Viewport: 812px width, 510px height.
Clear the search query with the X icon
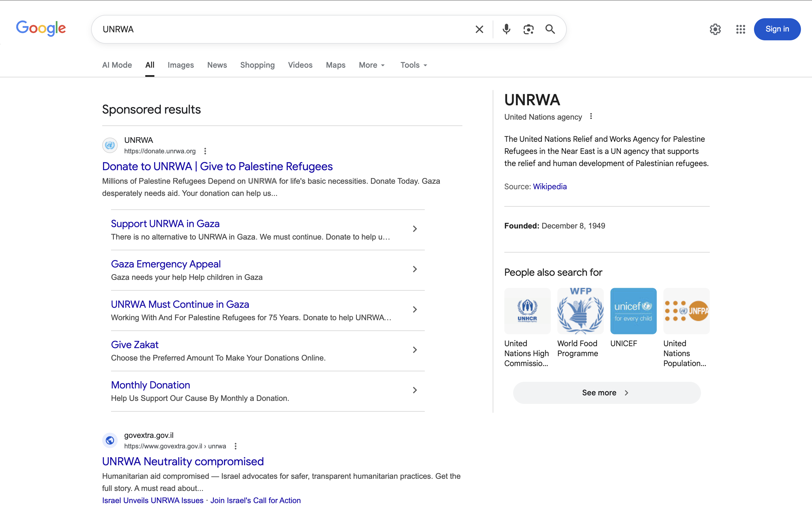(x=479, y=29)
